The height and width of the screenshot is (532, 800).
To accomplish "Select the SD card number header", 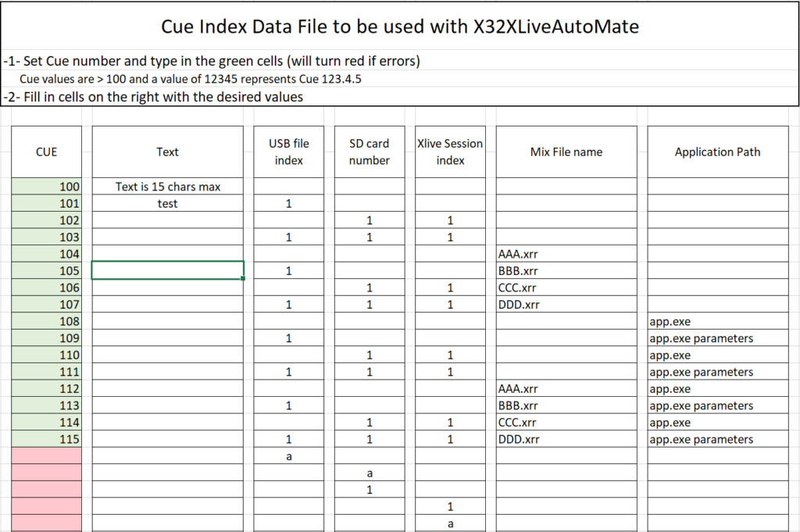I will point(370,152).
